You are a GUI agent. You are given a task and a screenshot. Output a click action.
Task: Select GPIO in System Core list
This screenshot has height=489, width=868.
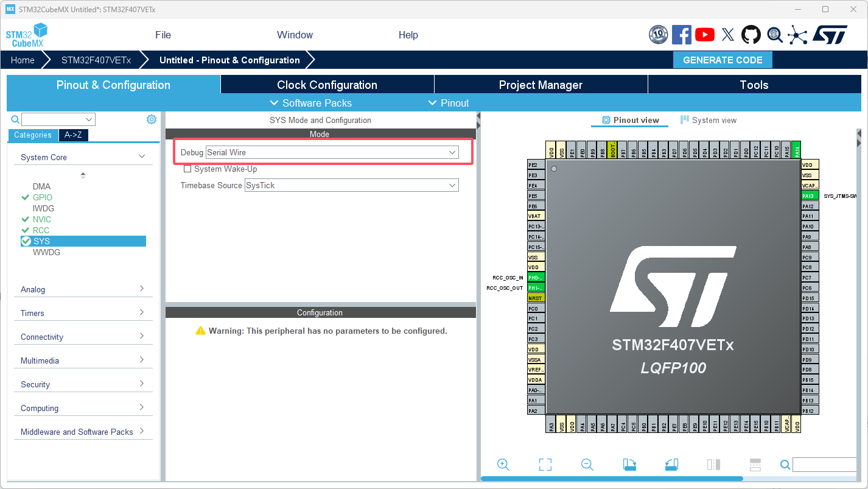pyautogui.click(x=43, y=197)
